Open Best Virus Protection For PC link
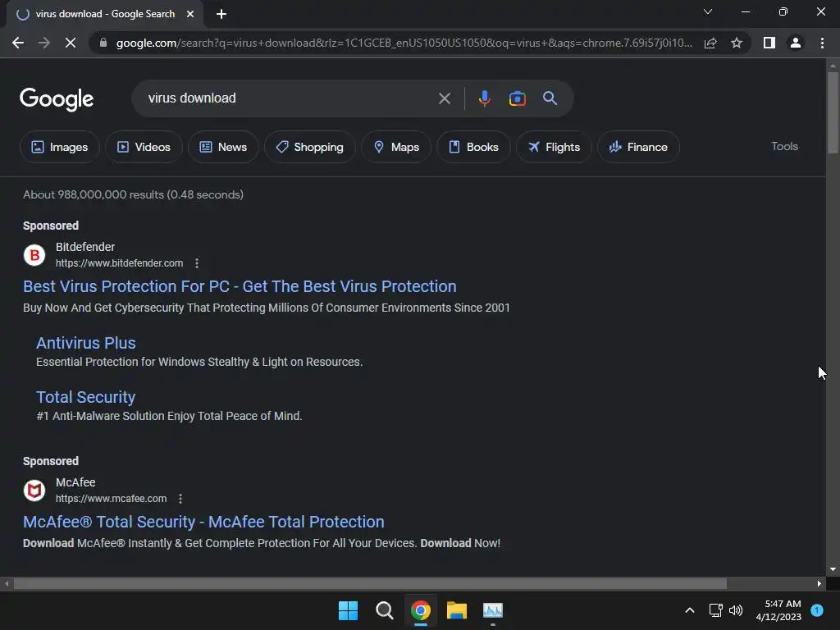 [x=240, y=286]
